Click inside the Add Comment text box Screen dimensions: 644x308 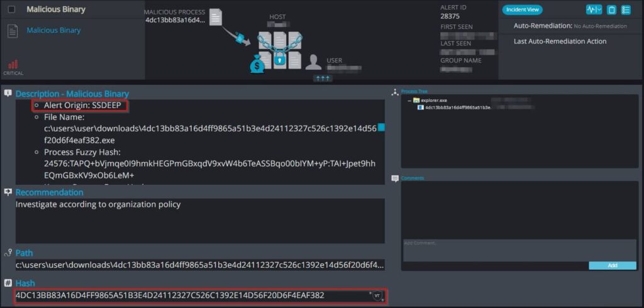point(519,250)
